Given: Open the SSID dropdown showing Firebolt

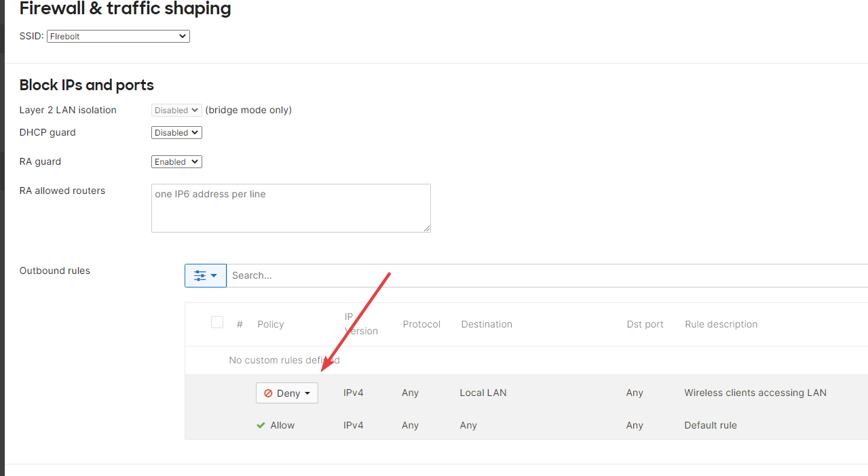Looking at the screenshot, I should tap(117, 36).
